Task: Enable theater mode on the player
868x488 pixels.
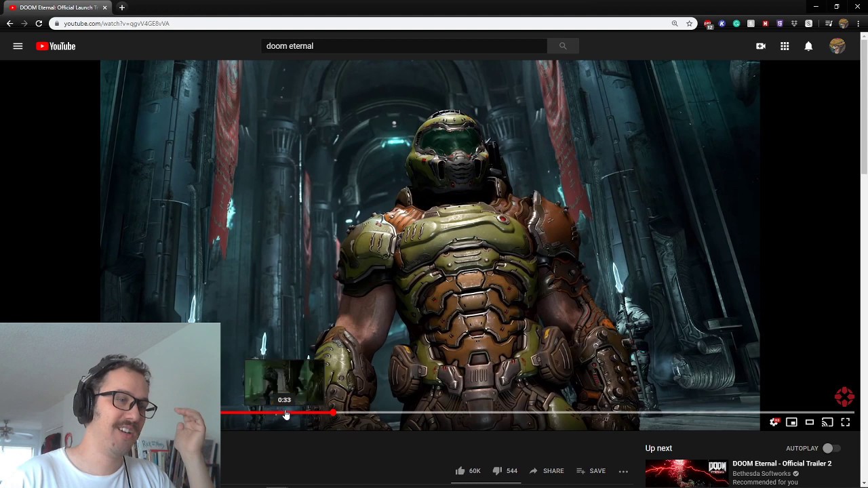Action: click(x=810, y=422)
